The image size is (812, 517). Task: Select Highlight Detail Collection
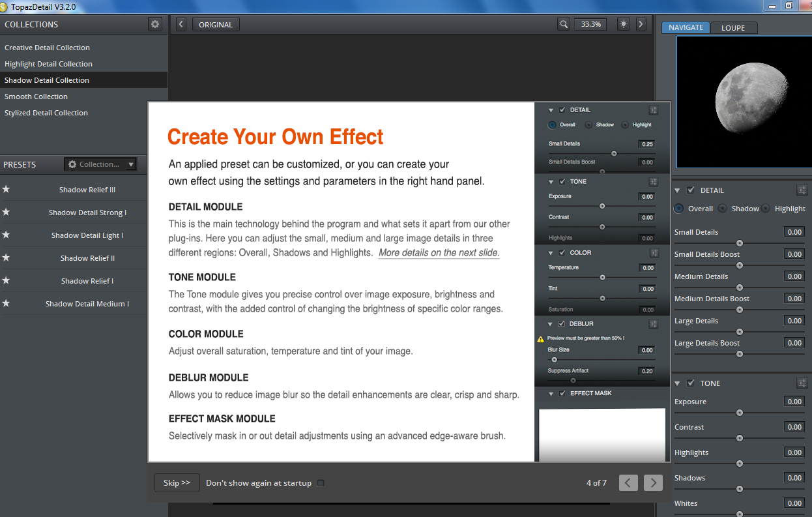click(83, 64)
